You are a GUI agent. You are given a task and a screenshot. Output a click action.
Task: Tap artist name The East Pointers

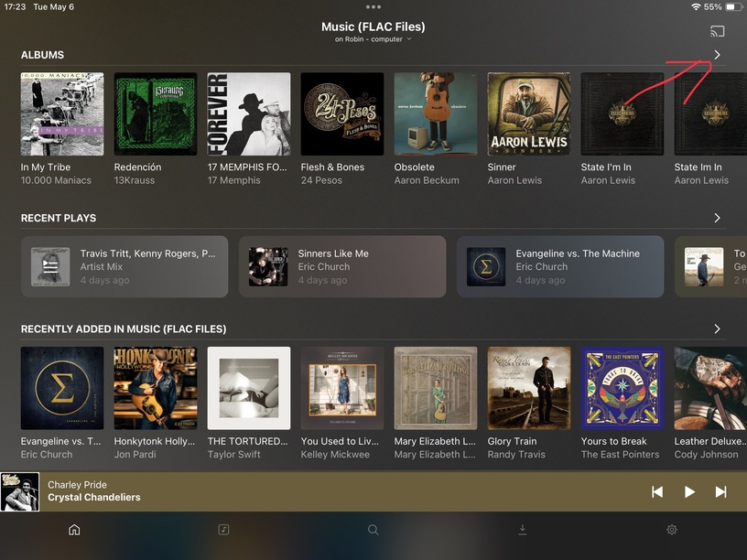pos(620,454)
